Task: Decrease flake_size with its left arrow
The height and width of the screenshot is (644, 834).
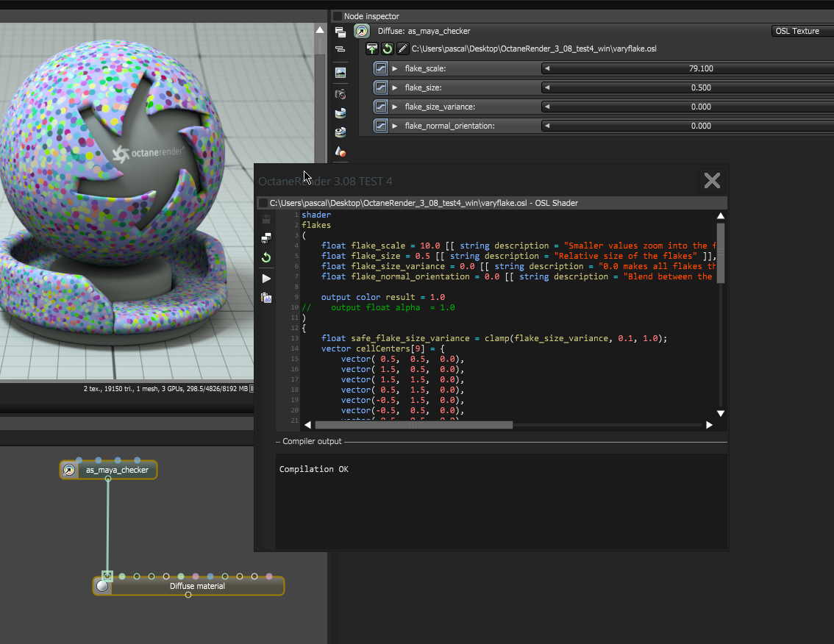Action: (x=546, y=87)
